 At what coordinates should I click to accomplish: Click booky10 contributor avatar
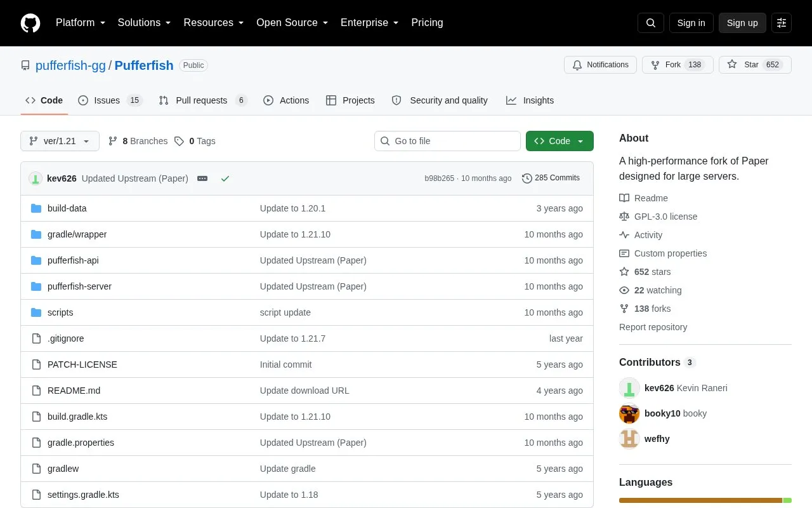pos(629,413)
